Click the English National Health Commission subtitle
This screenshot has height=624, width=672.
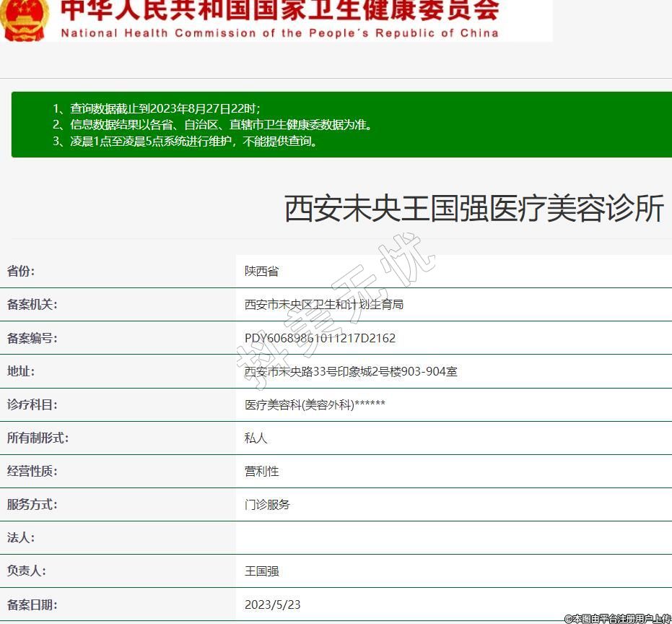click(x=279, y=32)
